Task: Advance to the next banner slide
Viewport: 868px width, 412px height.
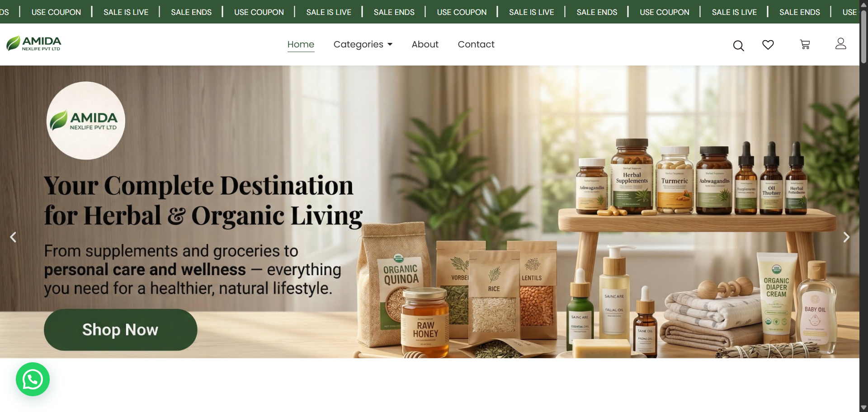Action: point(846,237)
